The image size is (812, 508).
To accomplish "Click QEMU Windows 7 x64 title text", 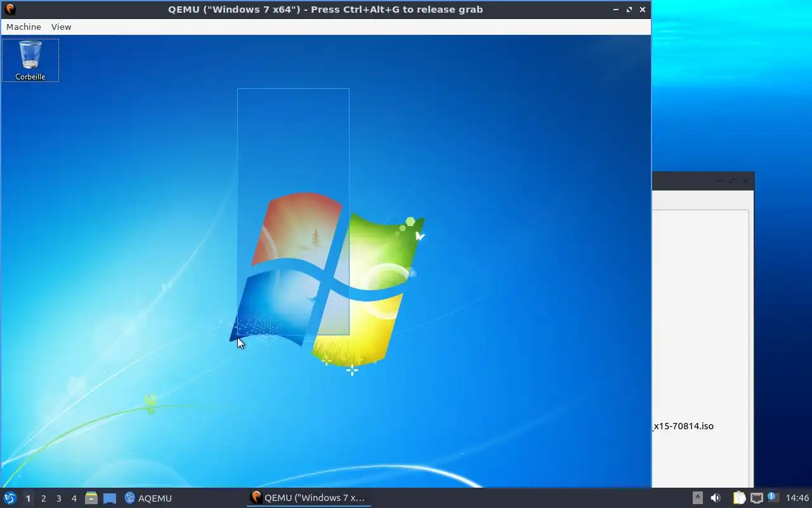I will click(x=325, y=10).
